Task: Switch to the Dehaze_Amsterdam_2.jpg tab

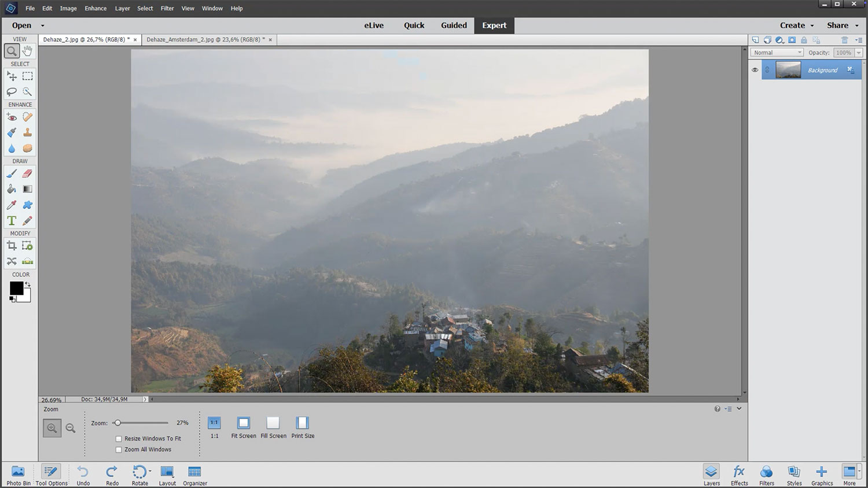Action: point(205,40)
